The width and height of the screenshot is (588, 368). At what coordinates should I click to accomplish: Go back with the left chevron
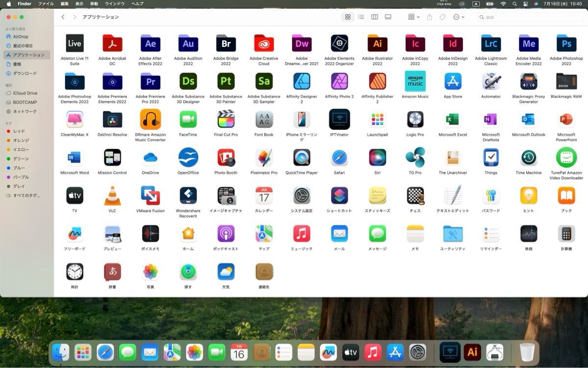tap(63, 17)
